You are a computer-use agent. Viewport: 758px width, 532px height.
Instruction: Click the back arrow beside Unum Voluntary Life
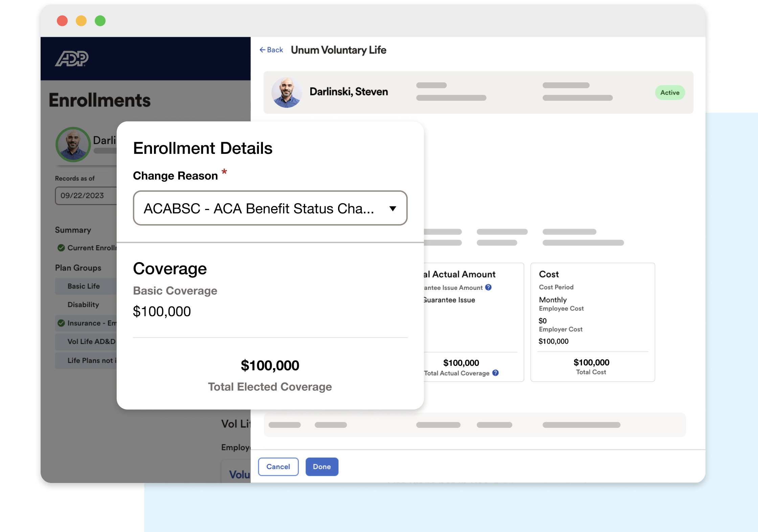[x=262, y=50]
